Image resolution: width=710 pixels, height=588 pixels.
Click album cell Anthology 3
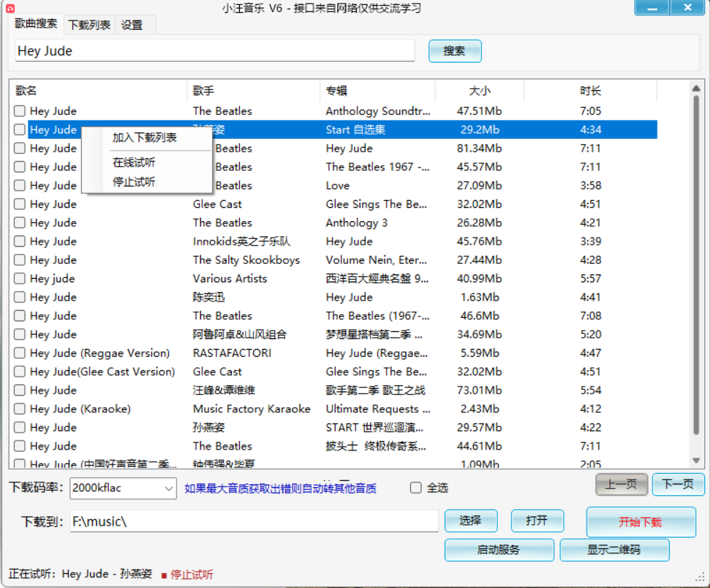(357, 223)
